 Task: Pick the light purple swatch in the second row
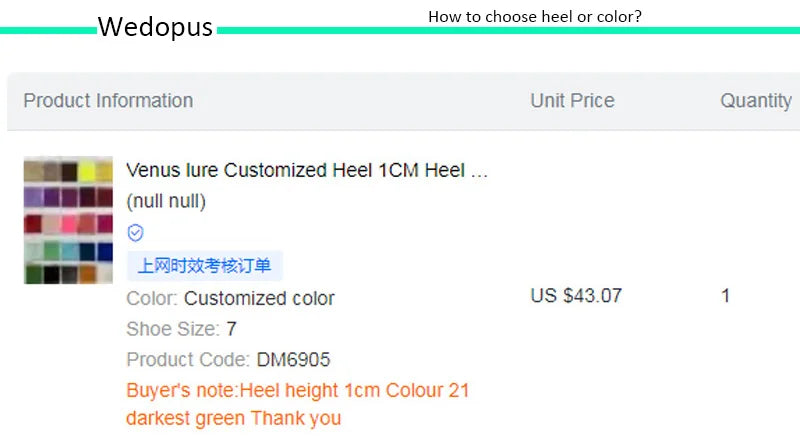pyautogui.click(x=34, y=197)
